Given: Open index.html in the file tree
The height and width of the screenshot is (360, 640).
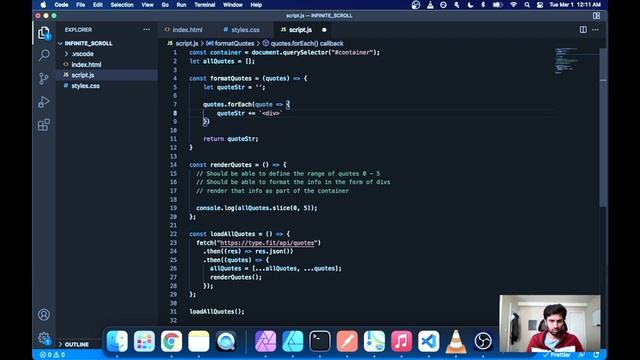Looking at the screenshot, I should pyautogui.click(x=86, y=64).
